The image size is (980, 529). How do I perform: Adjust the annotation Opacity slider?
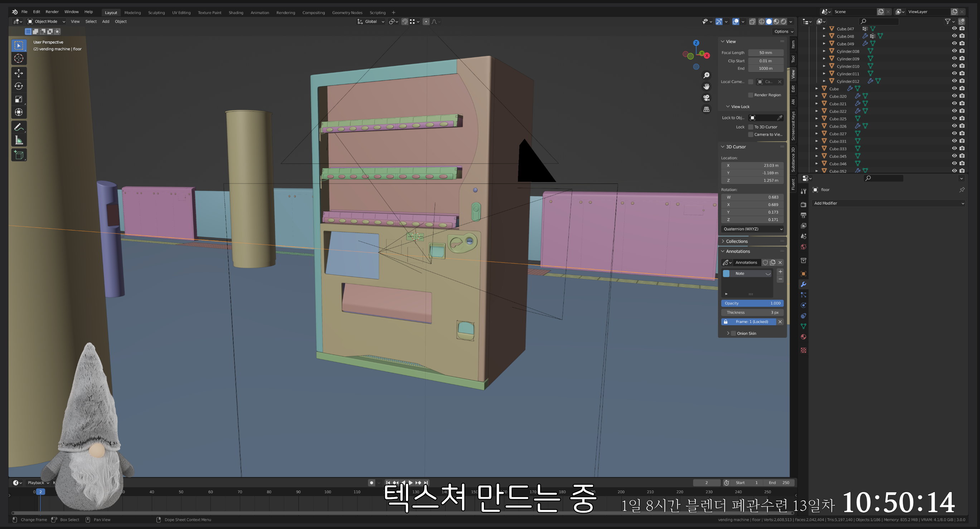(x=752, y=303)
